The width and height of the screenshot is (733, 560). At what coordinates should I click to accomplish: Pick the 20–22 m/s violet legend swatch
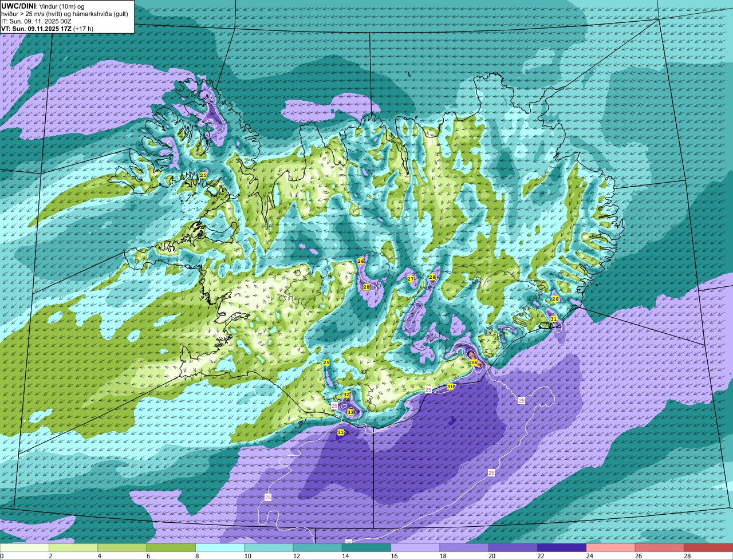(513, 548)
